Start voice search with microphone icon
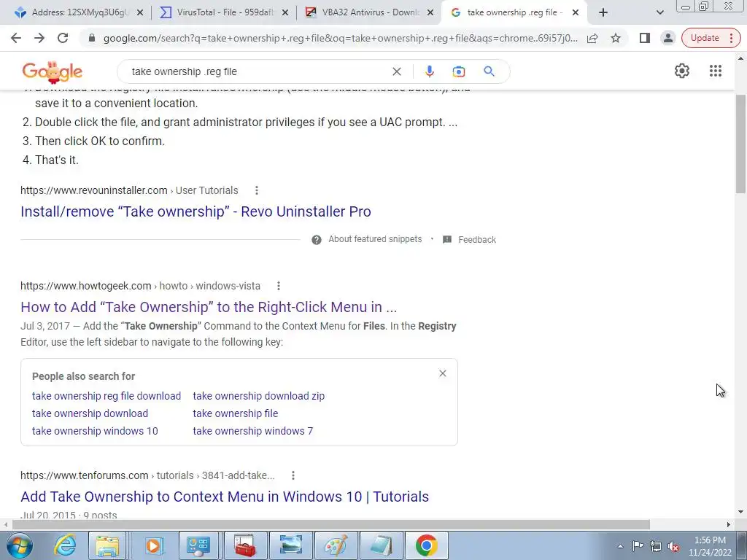The width and height of the screenshot is (747, 560). click(429, 71)
